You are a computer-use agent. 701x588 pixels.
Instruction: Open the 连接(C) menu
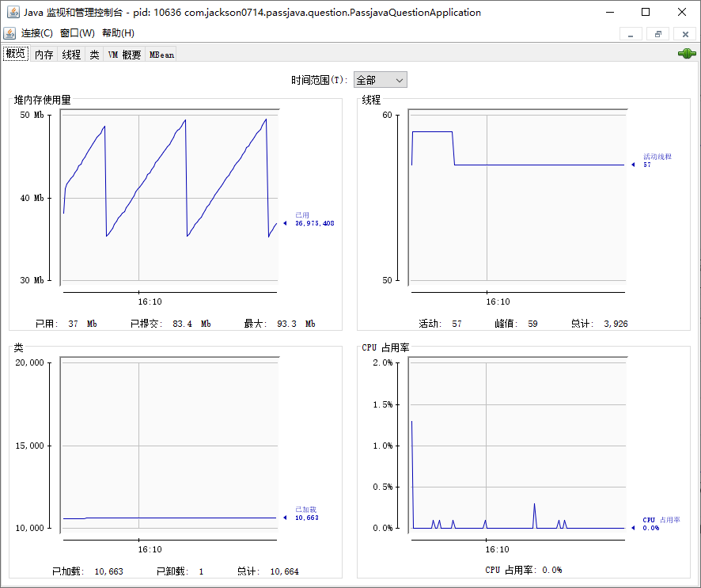point(37,33)
